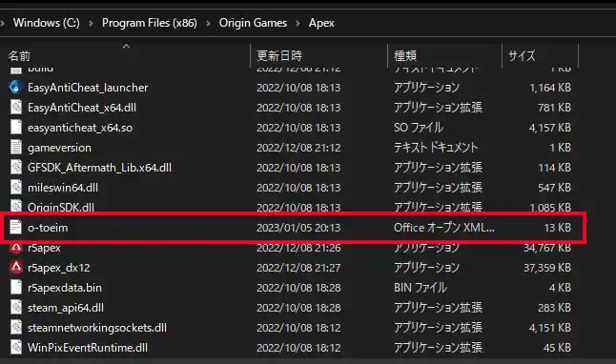Click the Office オープン XML type cell
Screen dimensions: 616x364
[x=444, y=228]
